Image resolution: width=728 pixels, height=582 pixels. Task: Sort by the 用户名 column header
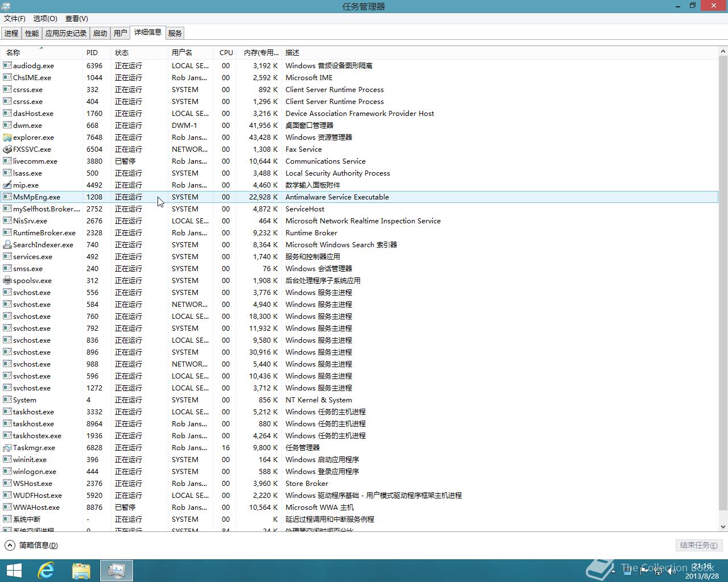pos(191,52)
